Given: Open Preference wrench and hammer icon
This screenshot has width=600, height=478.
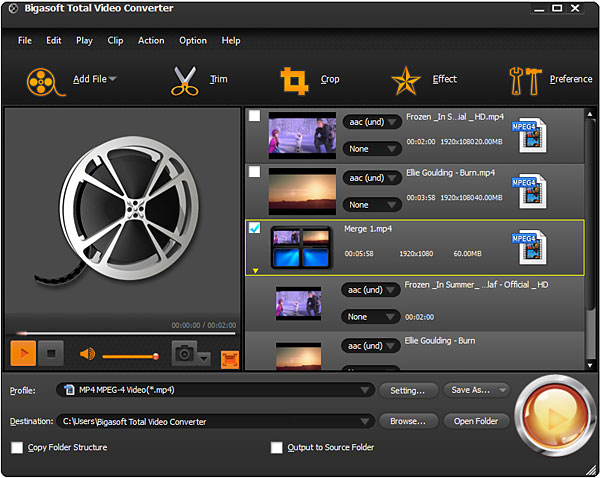Looking at the screenshot, I should pos(525,81).
